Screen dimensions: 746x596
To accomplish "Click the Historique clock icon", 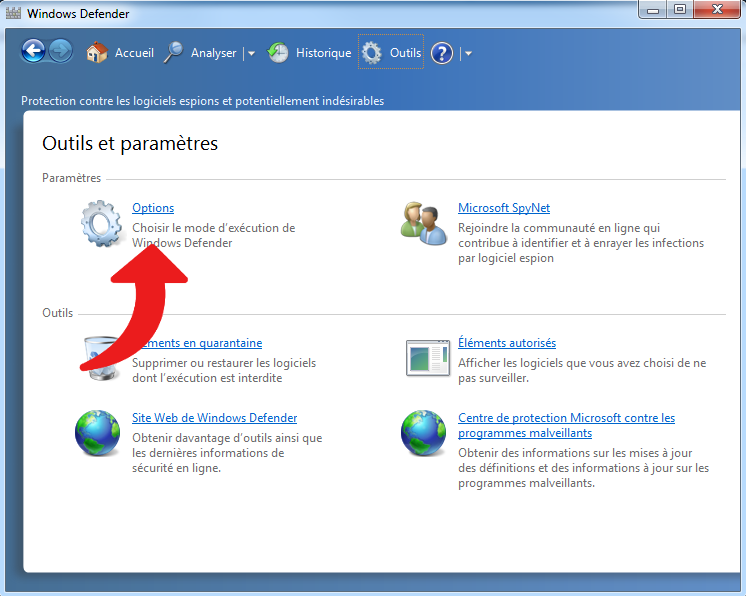I will (x=277, y=52).
